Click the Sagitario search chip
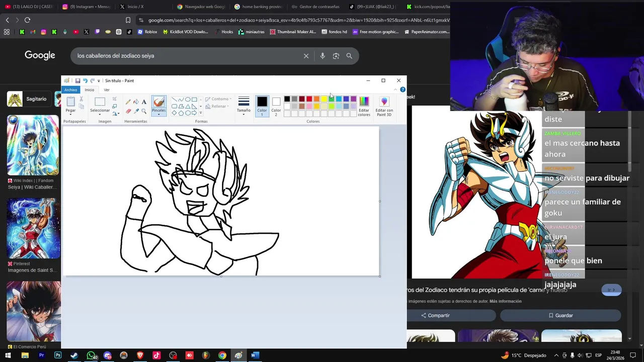The height and width of the screenshot is (362, 644). tap(29, 99)
